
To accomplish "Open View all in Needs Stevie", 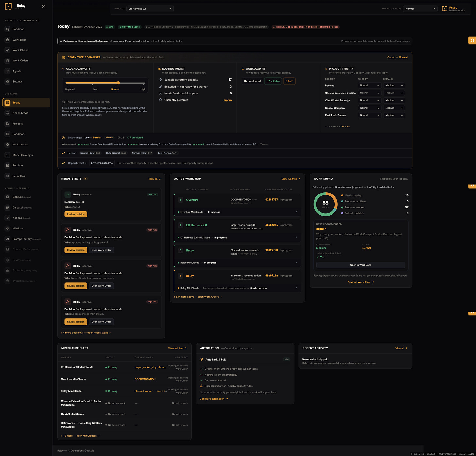I will point(154,179).
